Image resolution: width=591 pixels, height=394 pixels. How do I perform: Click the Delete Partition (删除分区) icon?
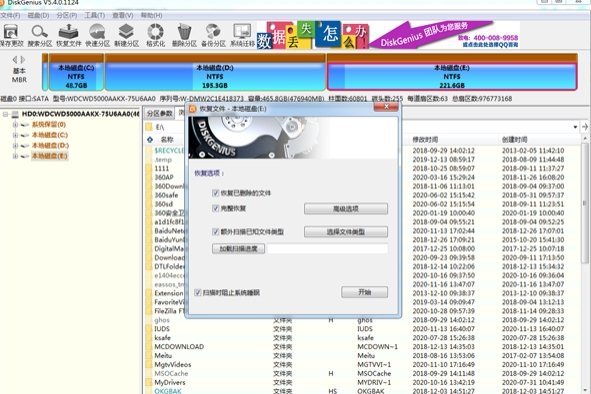pos(184,35)
